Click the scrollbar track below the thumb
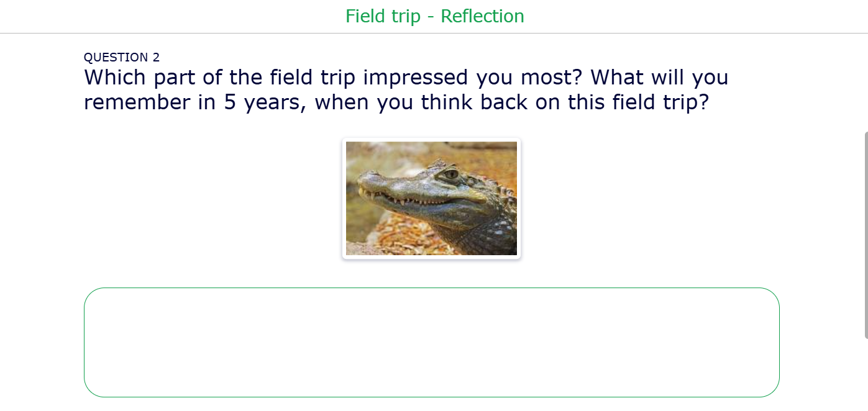The width and height of the screenshot is (868, 411). [866, 373]
